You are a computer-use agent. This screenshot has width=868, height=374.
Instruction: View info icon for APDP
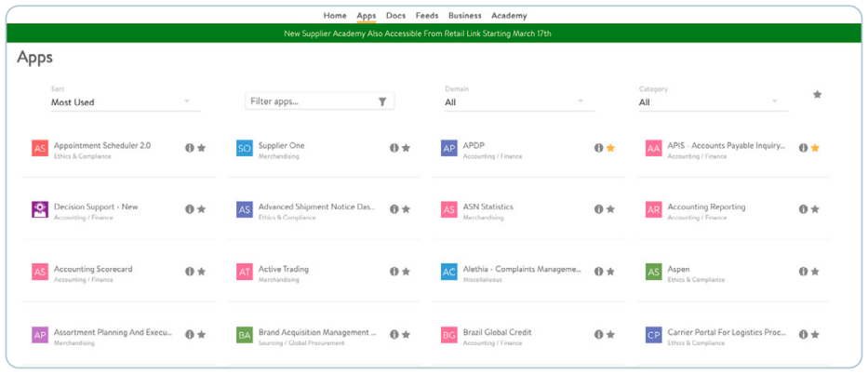598,148
